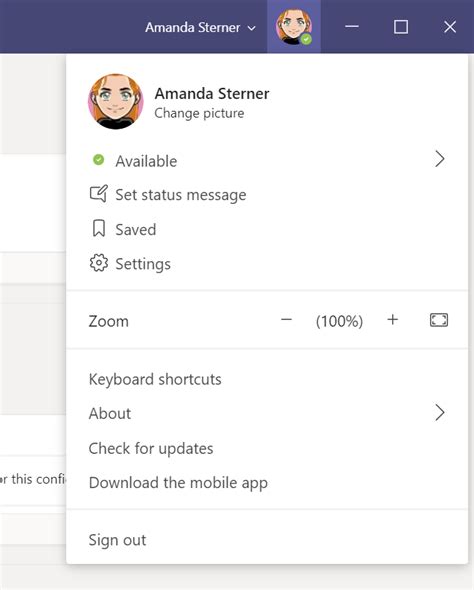Maximize the Teams window
Image resolution: width=474 pixels, height=590 pixels.
pos(401,27)
